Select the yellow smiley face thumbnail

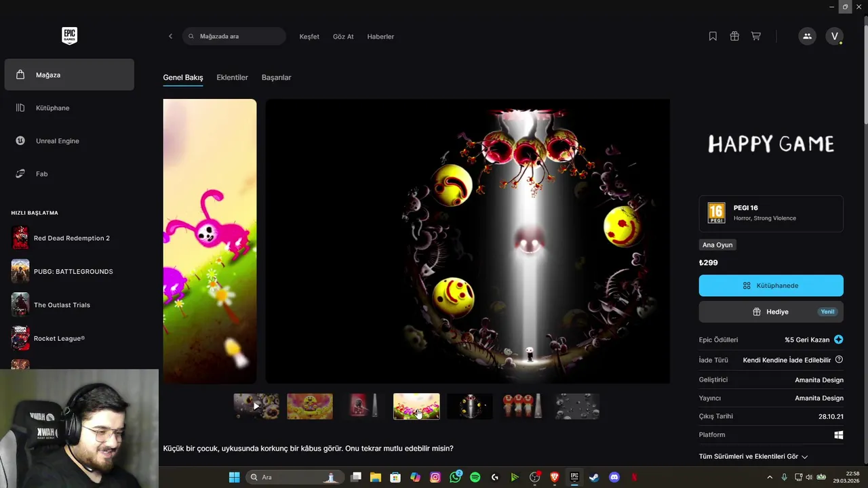click(310, 407)
